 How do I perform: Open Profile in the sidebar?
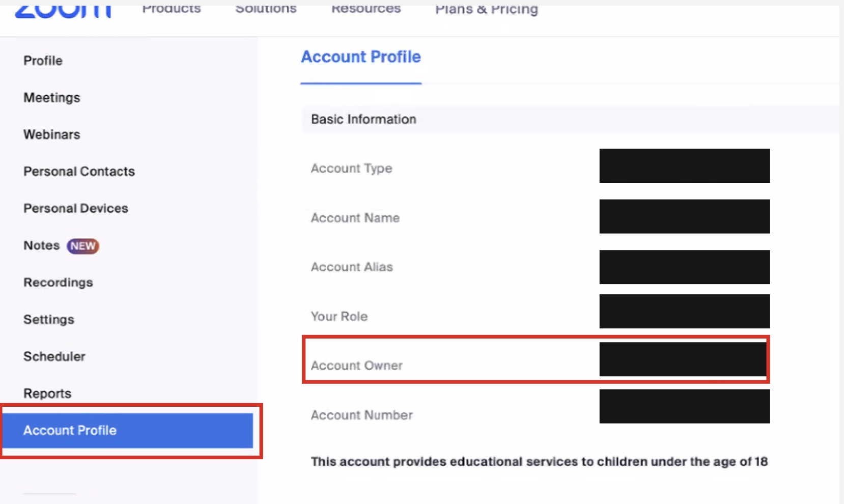click(43, 61)
